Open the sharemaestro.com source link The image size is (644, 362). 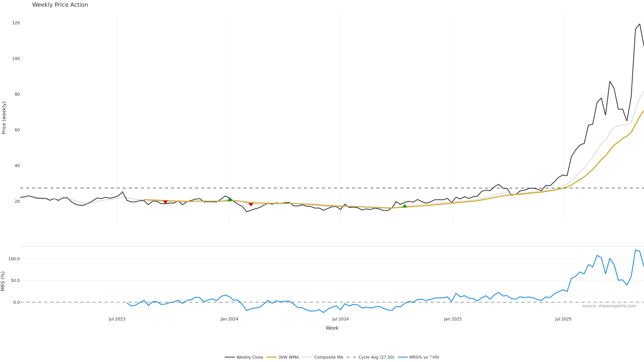[609, 306]
